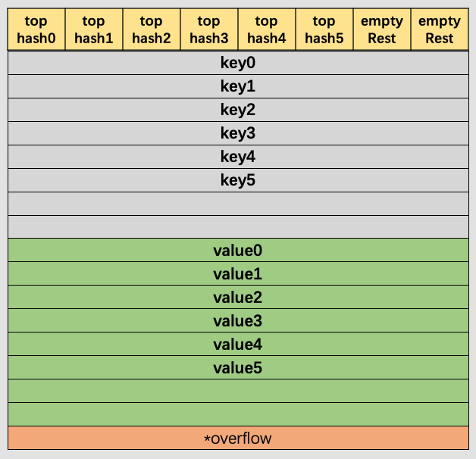Click the key5 row
Image resolution: width=476 pixels, height=459 pixels.
238,180
